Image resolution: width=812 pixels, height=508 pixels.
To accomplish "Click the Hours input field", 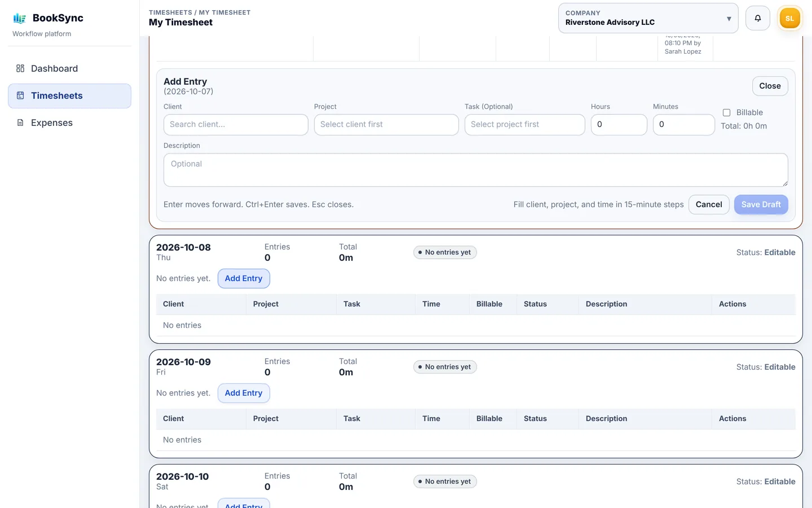I will pyautogui.click(x=619, y=125).
